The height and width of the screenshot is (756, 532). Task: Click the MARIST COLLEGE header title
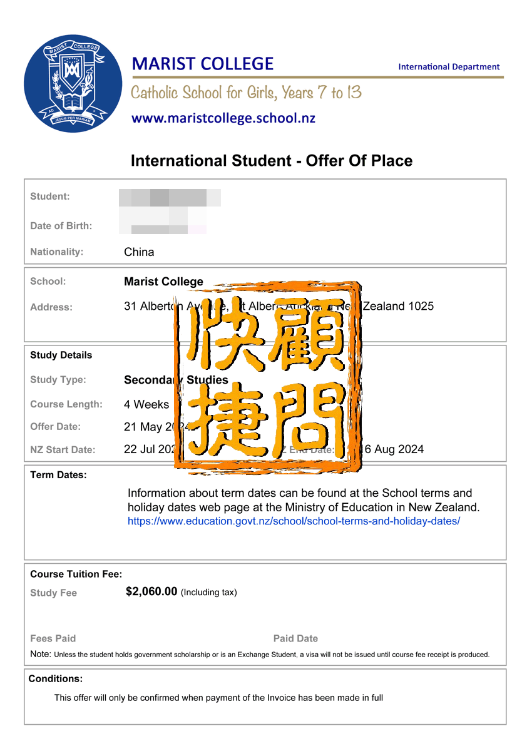[203, 64]
